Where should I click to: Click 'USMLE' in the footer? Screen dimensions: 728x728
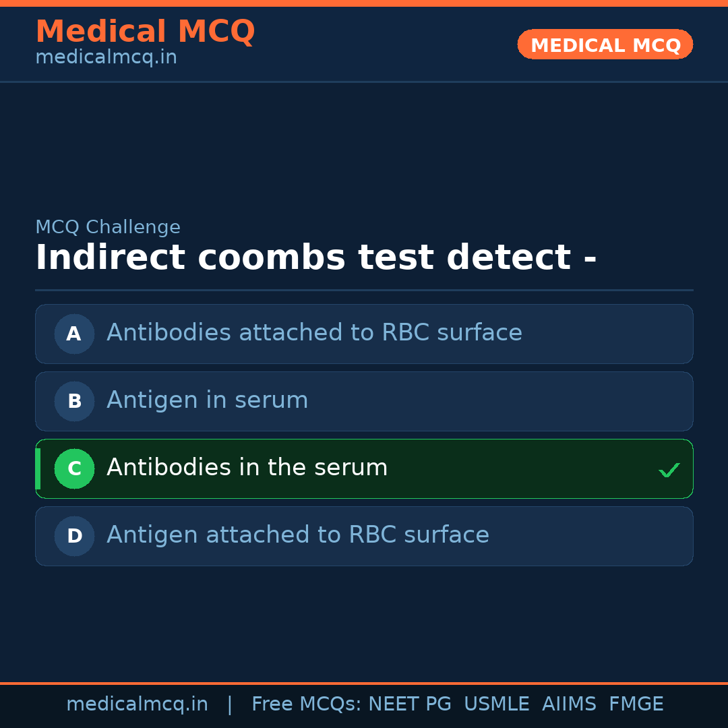pos(496,704)
